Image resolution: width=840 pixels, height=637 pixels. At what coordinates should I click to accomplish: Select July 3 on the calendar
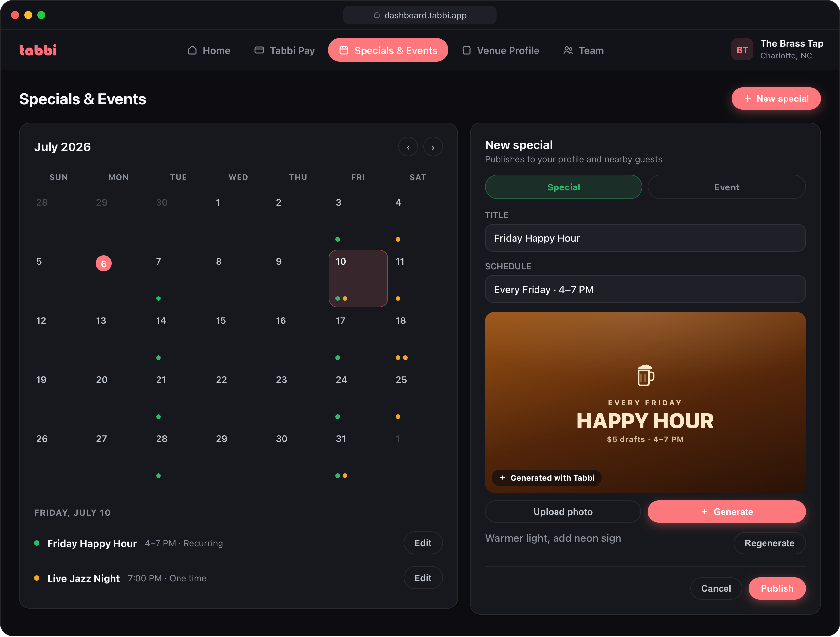(x=358, y=220)
